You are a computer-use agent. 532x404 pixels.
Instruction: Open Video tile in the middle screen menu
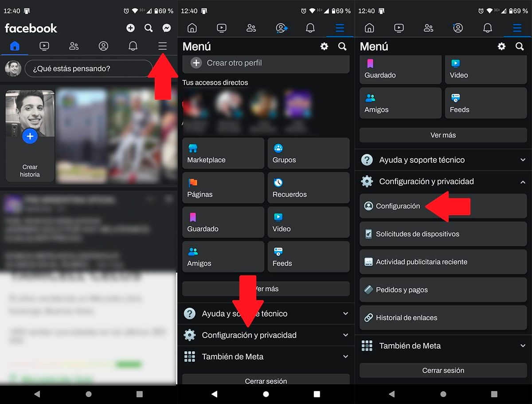click(309, 222)
